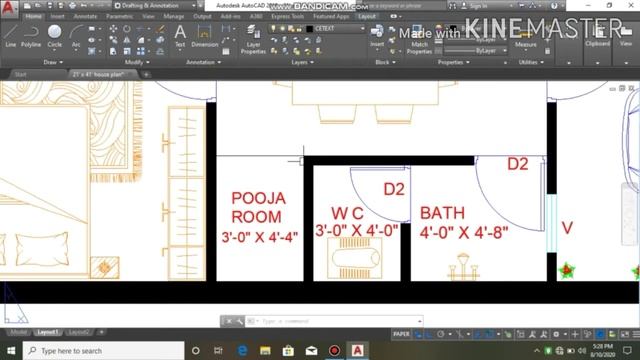The image size is (640, 360).
Task: Click the Windows search box
Action: click(104, 351)
